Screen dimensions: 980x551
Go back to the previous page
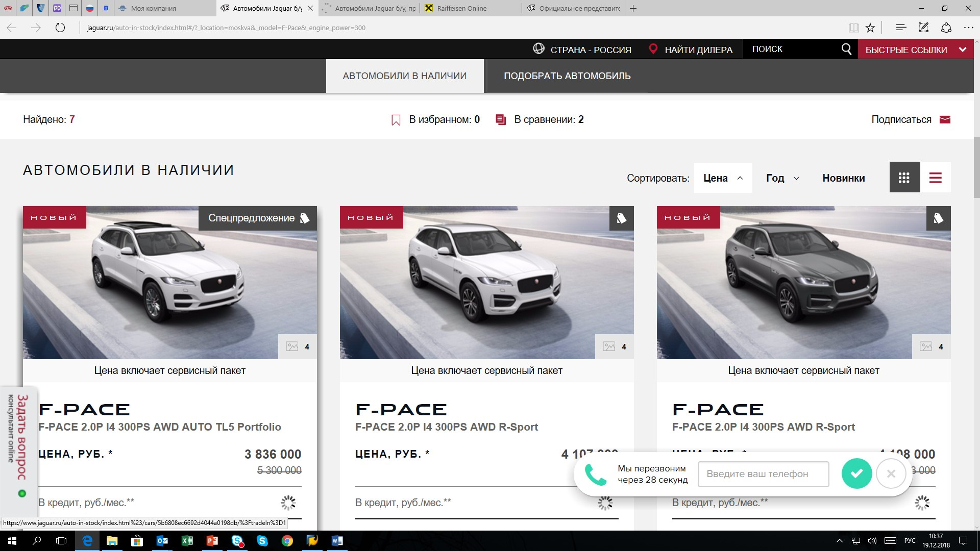12,28
